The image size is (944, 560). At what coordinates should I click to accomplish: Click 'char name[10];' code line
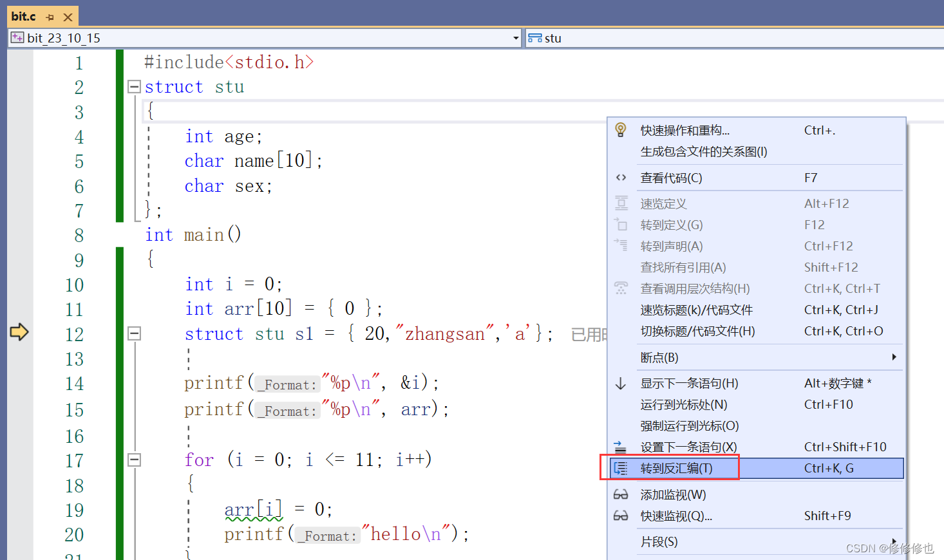tap(254, 161)
